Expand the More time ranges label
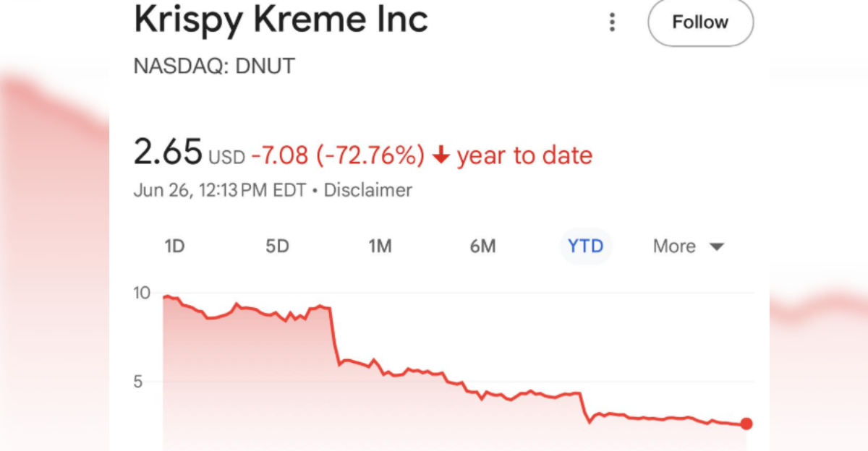This screenshot has height=451, width=868. coord(674,246)
